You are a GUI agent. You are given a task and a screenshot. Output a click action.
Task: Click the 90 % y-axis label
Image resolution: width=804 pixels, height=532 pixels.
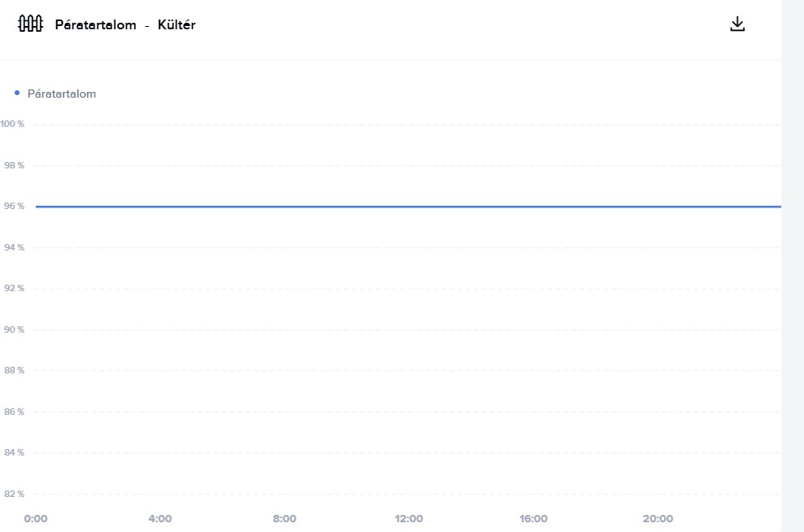(x=14, y=329)
